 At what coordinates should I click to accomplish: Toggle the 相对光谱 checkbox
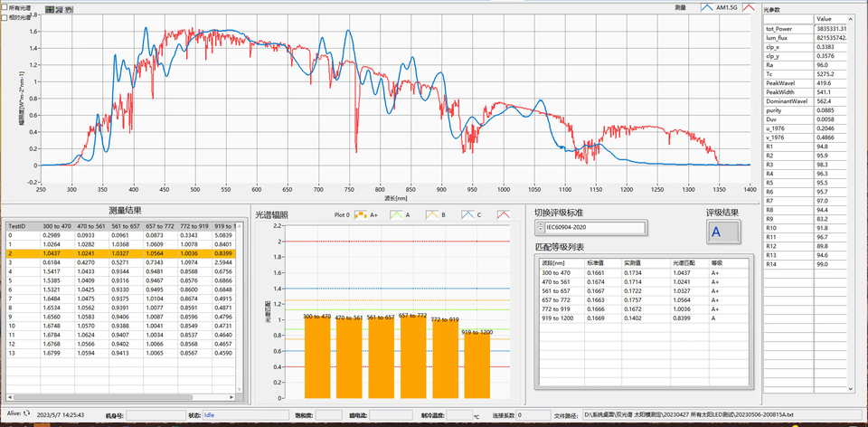(5, 16)
